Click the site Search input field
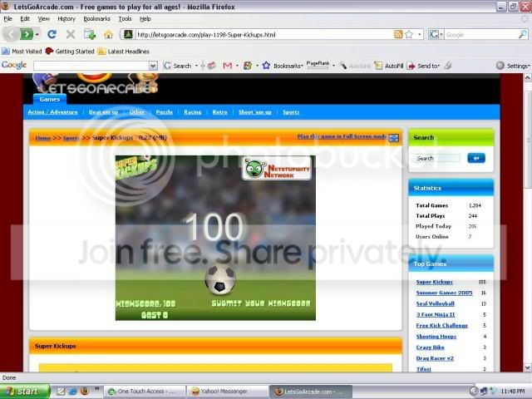Screen dimensions: 532x399 [x=438, y=158]
